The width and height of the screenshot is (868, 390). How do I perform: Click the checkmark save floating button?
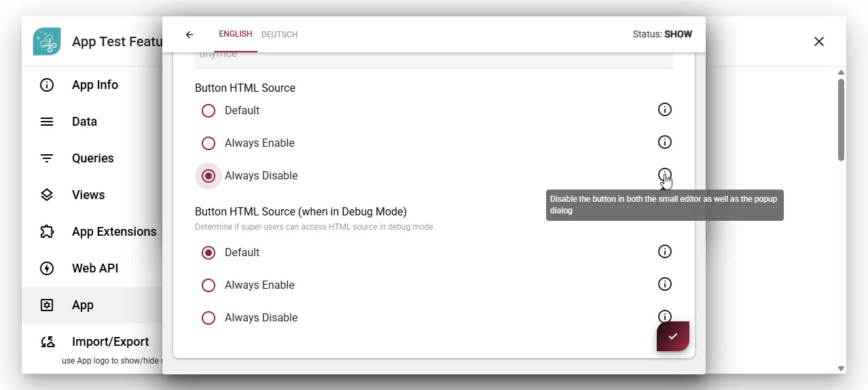[672, 336]
